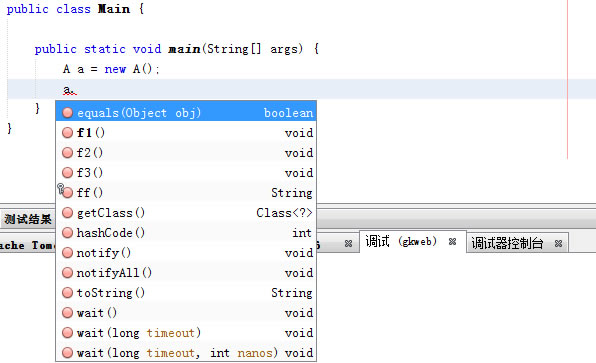Image resolution: width=596 pixels, height=363 pixels.
Task: Switch to Apache Tomcat output tab
Action: [27, 246]
